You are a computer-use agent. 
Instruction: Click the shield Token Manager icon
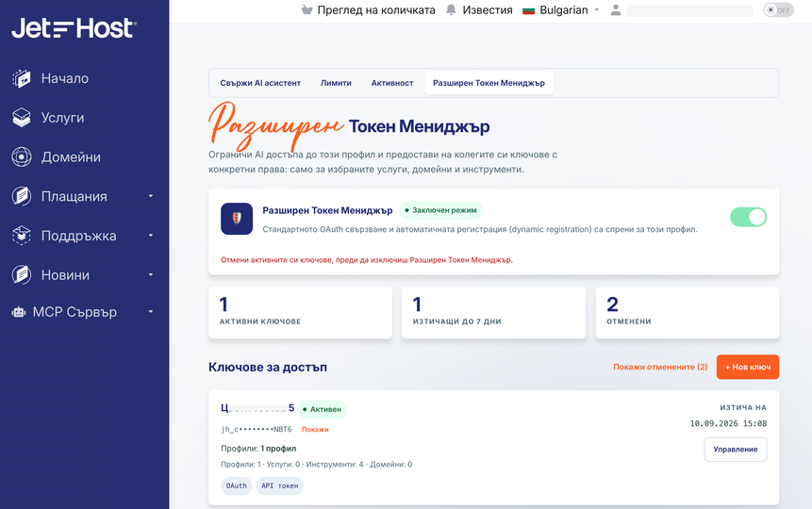237,219
